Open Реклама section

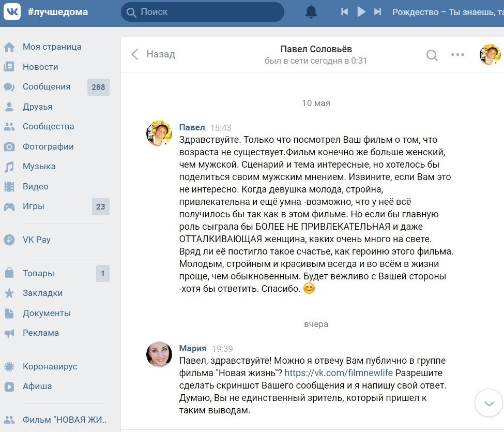pos(41,333)
